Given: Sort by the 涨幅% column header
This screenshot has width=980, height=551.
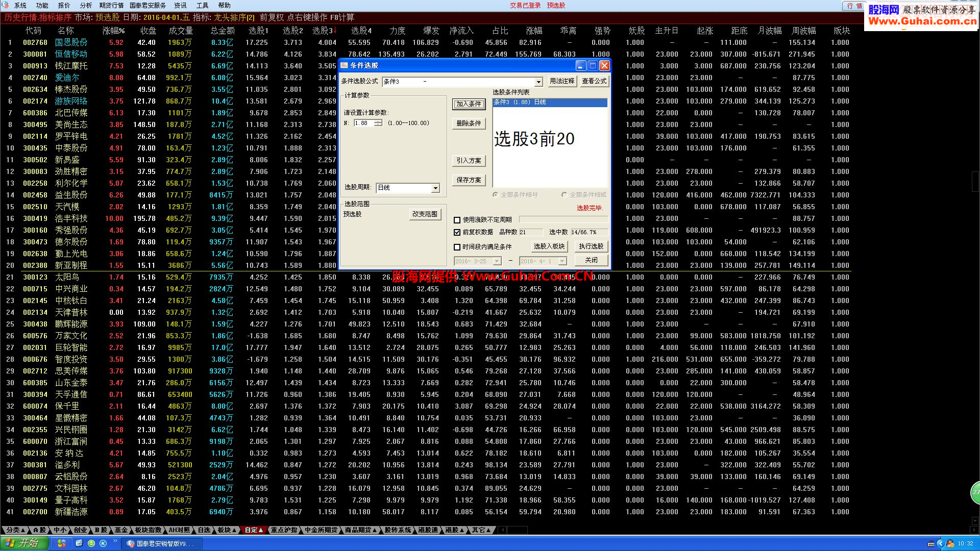Looking at the screenshot, I should coord(113,31).
